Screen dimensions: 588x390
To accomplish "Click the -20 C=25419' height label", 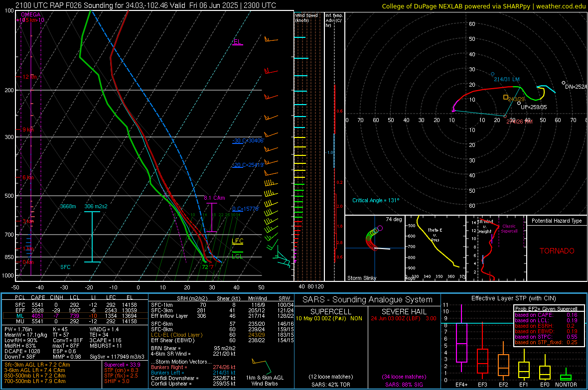I will [248, 165].
